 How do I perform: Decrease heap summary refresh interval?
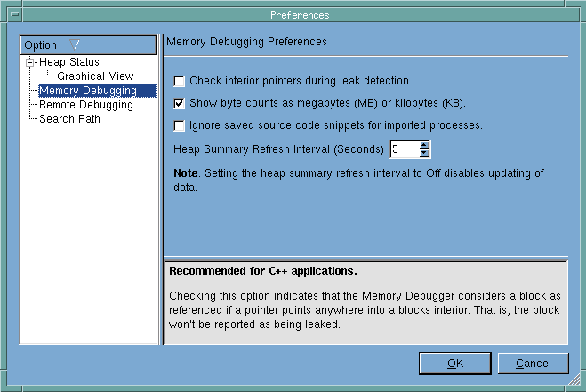click(424, 153)
